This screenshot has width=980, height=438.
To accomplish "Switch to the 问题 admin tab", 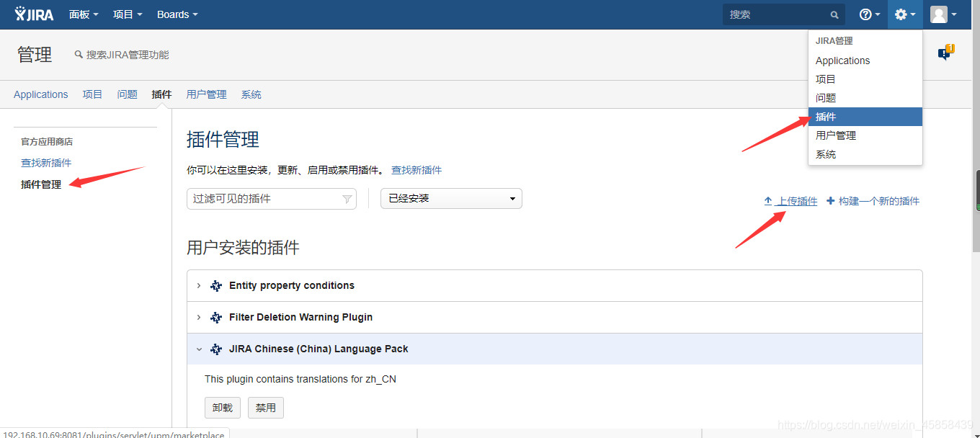I will [x=128, y=94].
